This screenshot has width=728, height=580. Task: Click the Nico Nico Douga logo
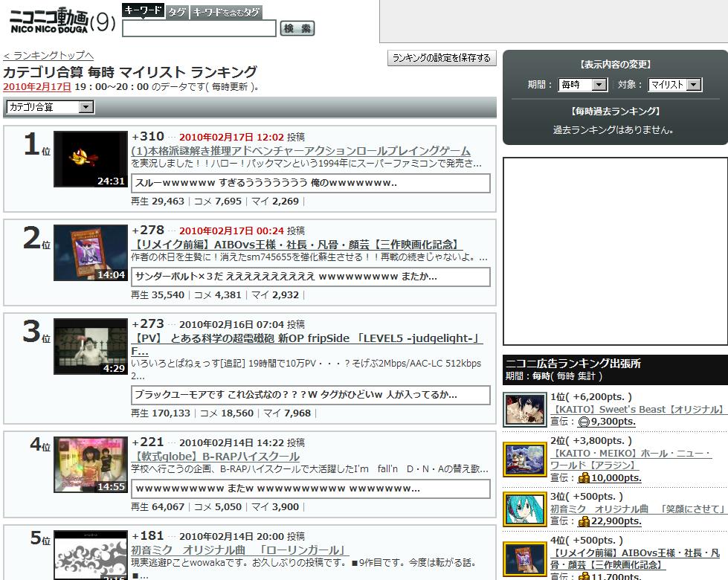coord(62,22)
